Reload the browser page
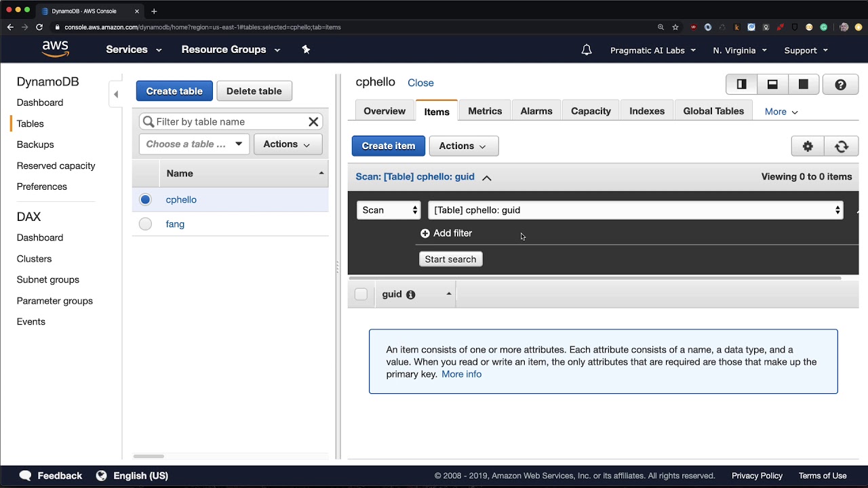 [x=39, y=27]
